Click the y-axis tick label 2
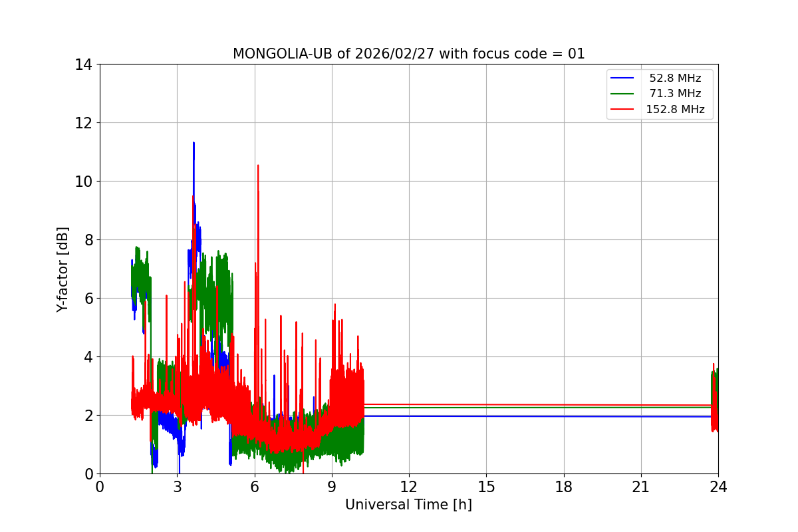This screenshot has width=798, height=532. [88, 416]
